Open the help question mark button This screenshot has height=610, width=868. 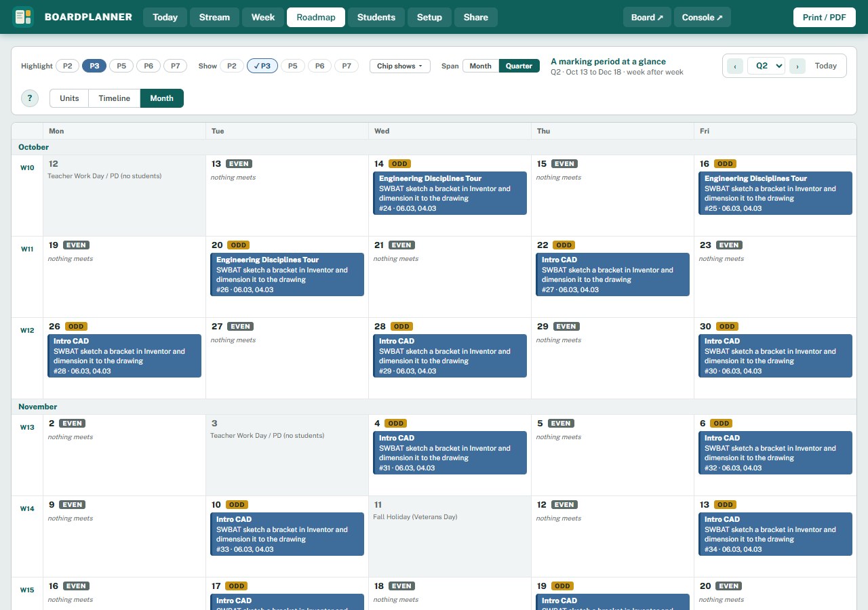click(x=30, y=98)
